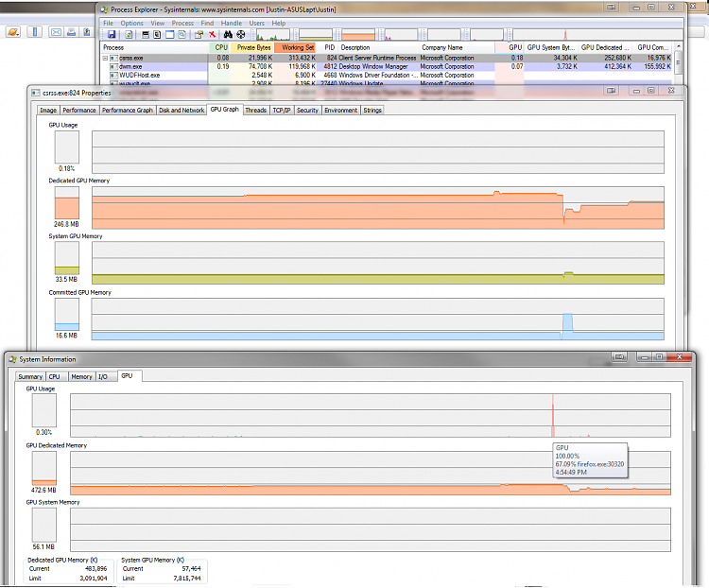The image size is (709, 588).
Task: Open Memory tab in System Information
Action: [x=82, y=376]
